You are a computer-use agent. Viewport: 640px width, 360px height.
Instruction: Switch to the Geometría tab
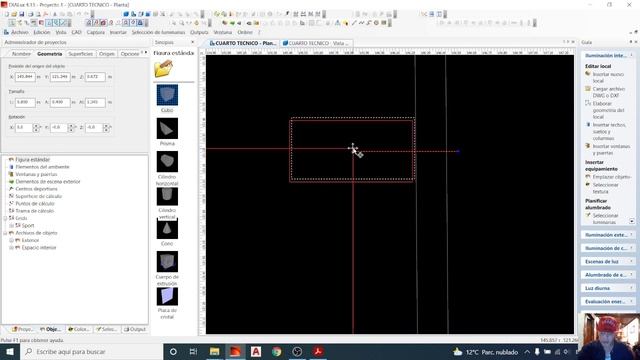coord(49,54)
